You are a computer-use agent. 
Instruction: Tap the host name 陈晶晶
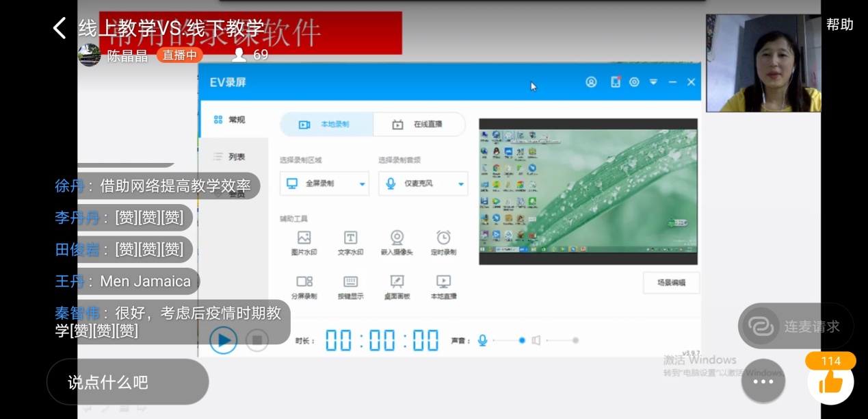(x=127, y=56)
